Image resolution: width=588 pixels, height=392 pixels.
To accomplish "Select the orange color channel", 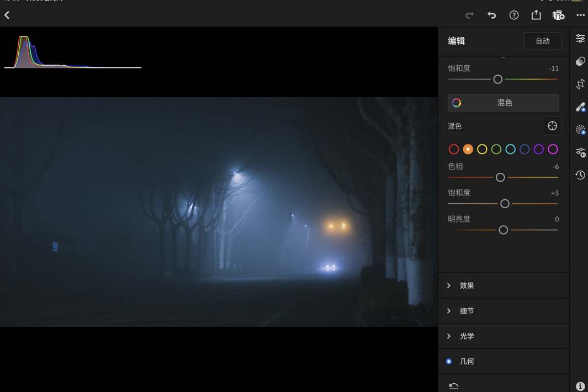I will pyautogui.click(x=468, y=149).
